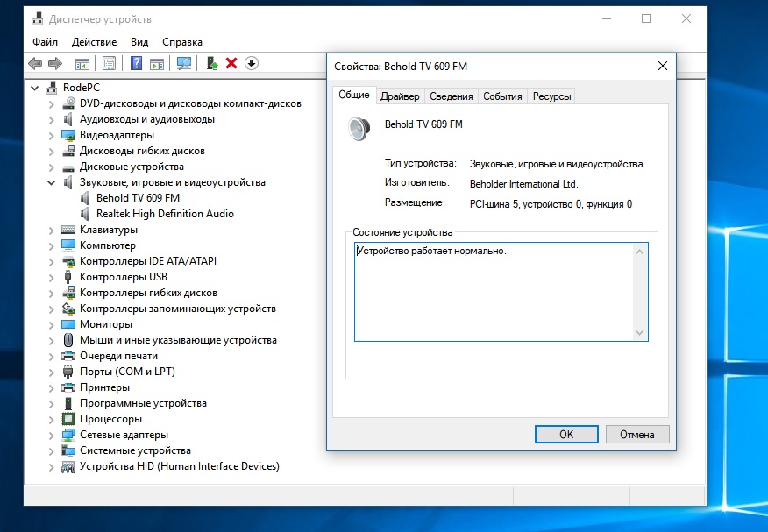Expand Контроллеры IDE ATA/ATAPI
The height and width of the screenshot is (532, 768).
[x=52, y=261]
